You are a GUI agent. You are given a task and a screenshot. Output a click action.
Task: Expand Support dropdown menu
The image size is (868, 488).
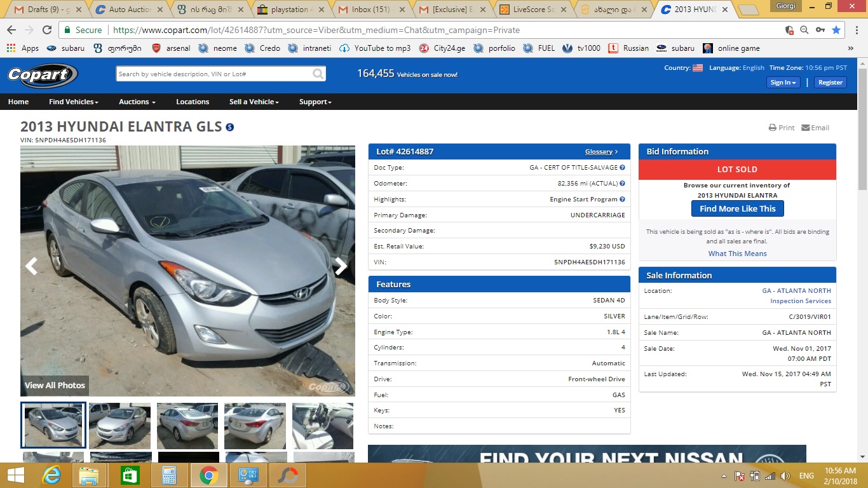(316, 102)
